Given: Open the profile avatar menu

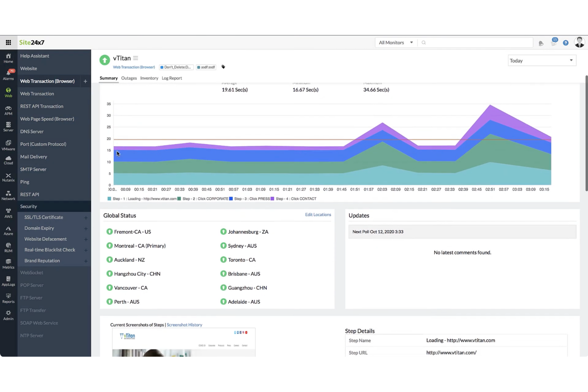Looking at the screenshot, I should pos(579,42).
